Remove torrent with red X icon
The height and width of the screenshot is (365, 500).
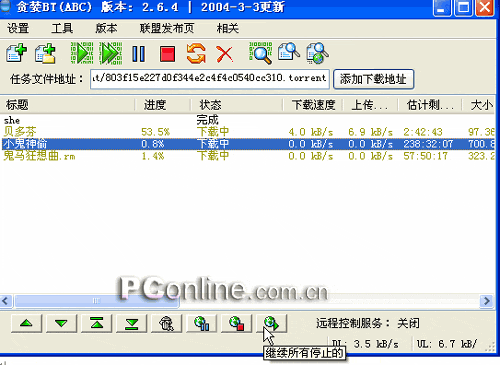(225, 54)
